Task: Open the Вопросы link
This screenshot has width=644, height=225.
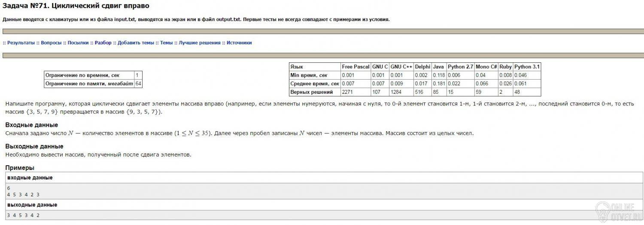Action: coord(51,43)
